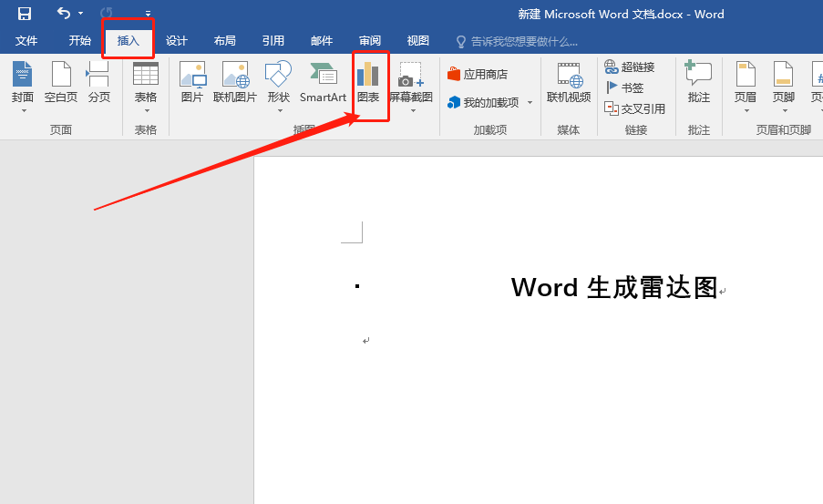Image resolution: width=823 pixels, height=504 pixels.
Task: Select the 插入 ribbon tab
Action: (129, 41)
